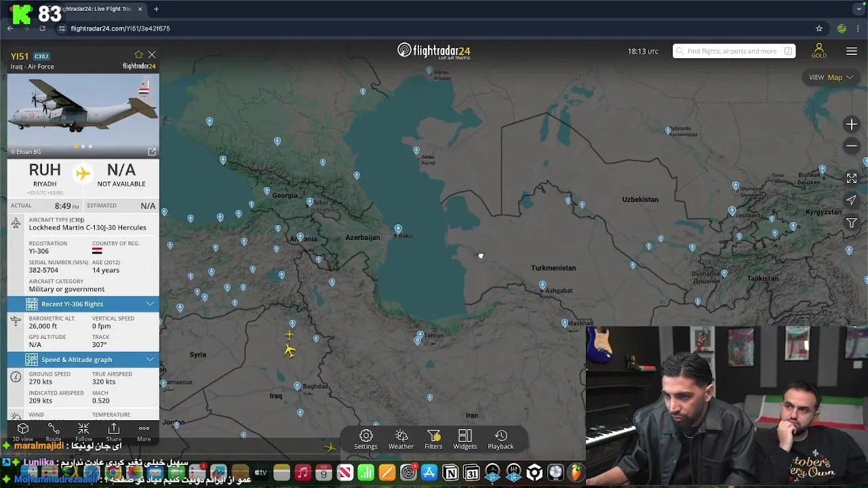868x488 pixels.
Task: Open the Chrome tab search dropdown
Action: point(859,9)
